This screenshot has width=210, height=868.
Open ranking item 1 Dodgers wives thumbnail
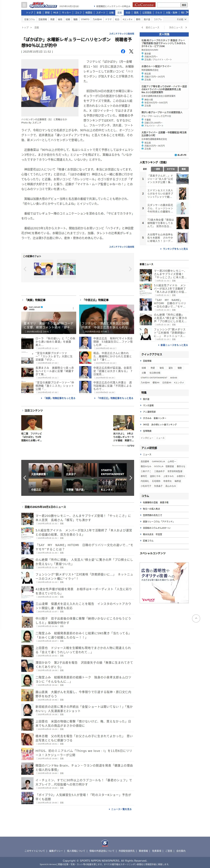click(x=182, y=179)
